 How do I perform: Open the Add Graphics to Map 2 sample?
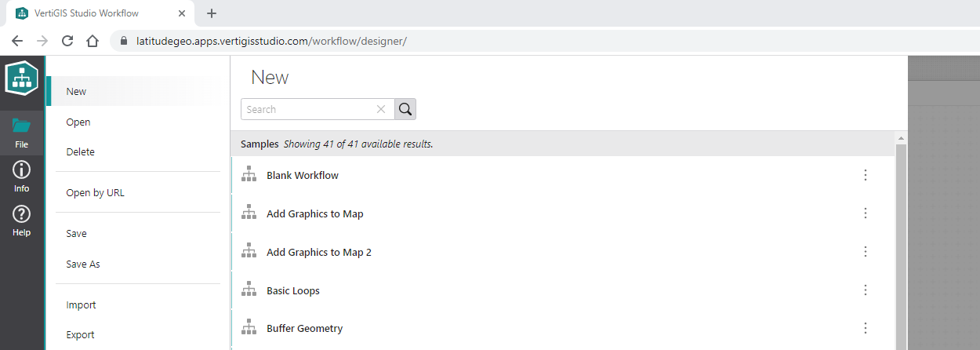click(318, 252)
